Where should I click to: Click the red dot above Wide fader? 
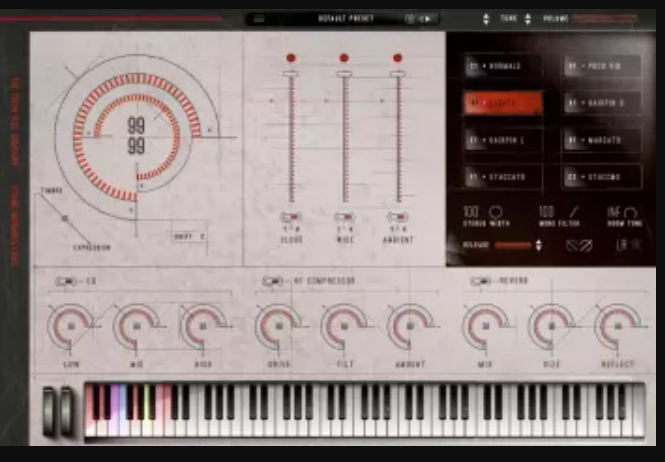point(344,58)
